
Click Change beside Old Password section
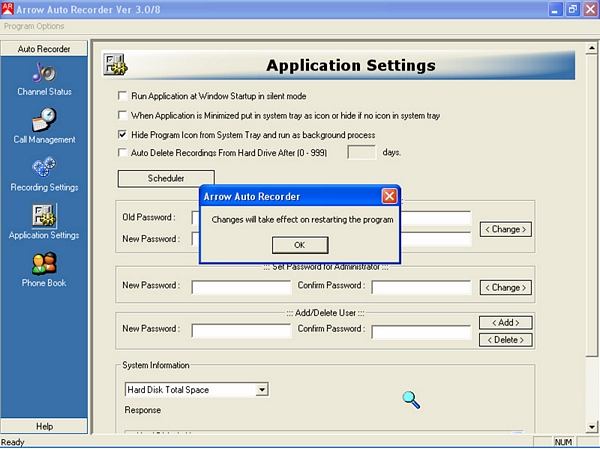(505, 229)
